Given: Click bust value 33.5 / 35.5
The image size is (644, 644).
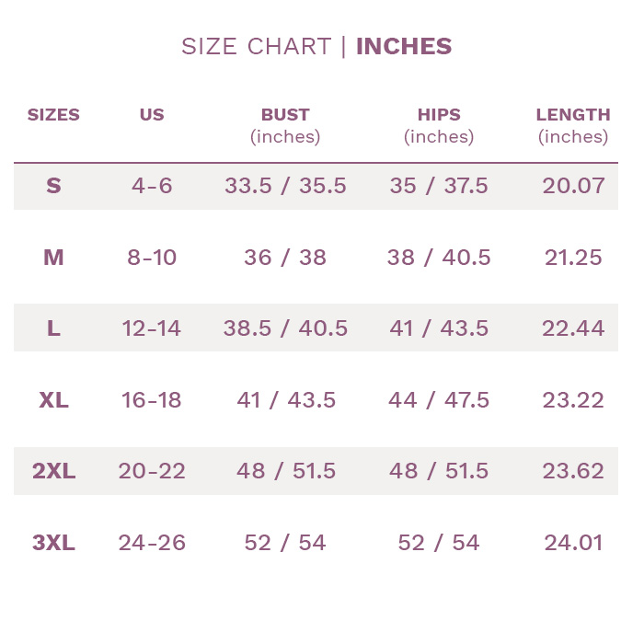Looking at the screenshot, I should (x=285, y=186).
